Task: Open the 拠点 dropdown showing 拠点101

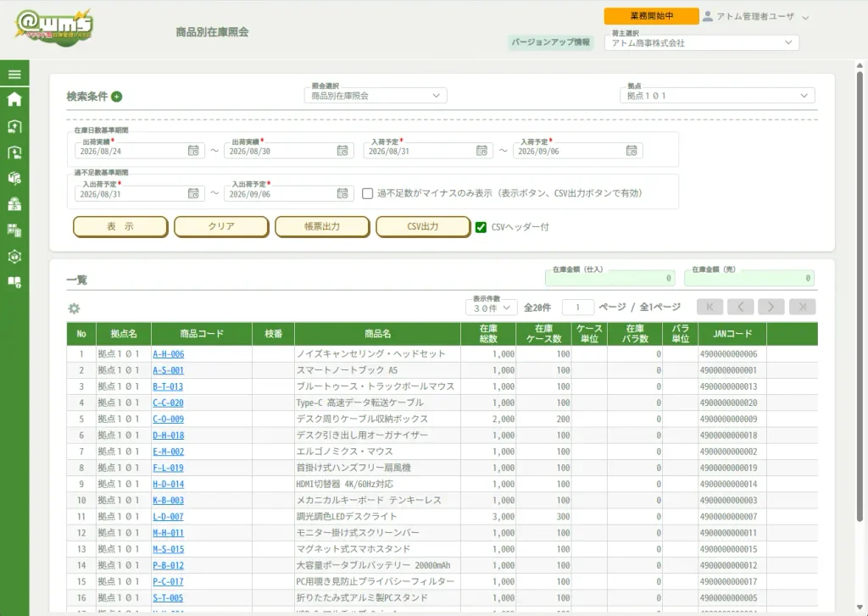Action: pos(717,95)
